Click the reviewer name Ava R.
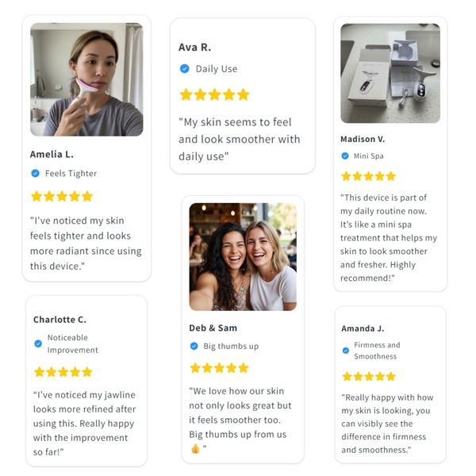Screen dimensions: 476x476 pos(195,47)
